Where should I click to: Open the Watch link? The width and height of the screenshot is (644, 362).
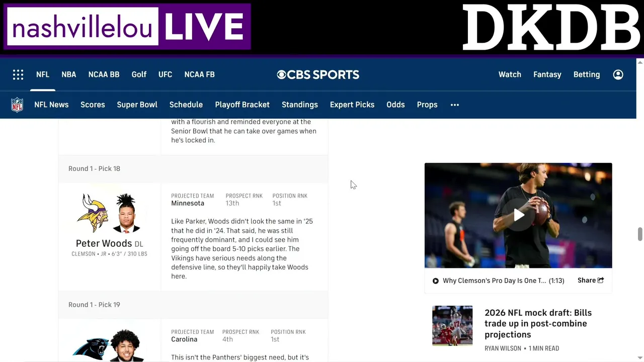click(x=510, y=74)
